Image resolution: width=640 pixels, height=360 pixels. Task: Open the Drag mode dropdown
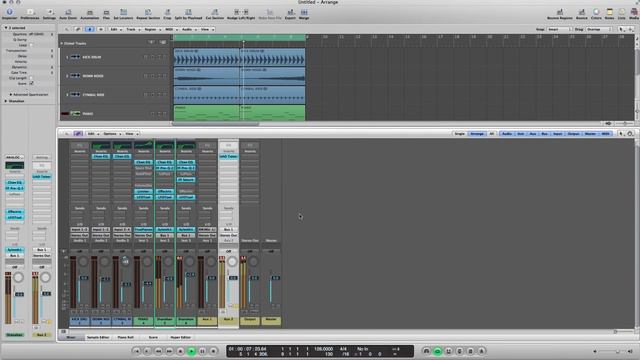(599, 29)
